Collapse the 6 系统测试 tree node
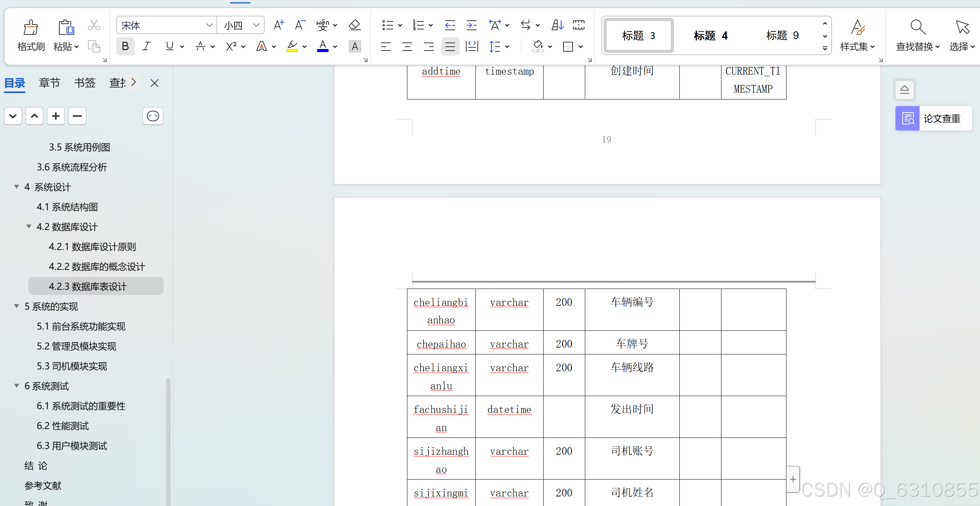Viewport: 980px width, 506px height. (16, 386)
